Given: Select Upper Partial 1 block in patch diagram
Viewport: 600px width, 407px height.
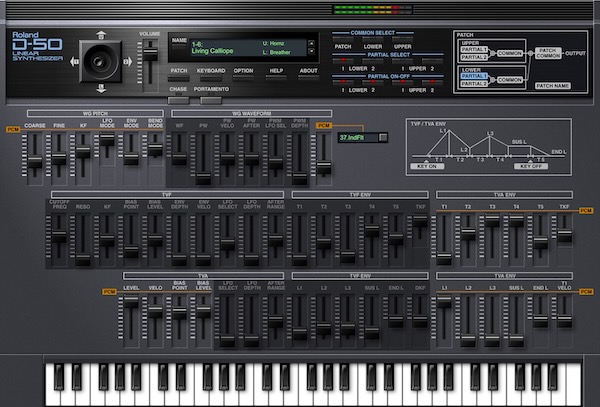Looking at the screenshot, I should pyautogui.click(x=474, y=50).
